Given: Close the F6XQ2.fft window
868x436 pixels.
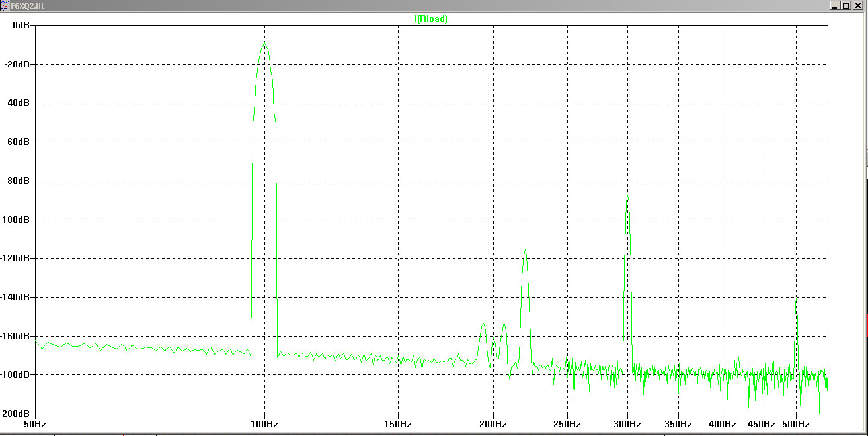Looking at the screenshot, I should click(x=857, y=5).
